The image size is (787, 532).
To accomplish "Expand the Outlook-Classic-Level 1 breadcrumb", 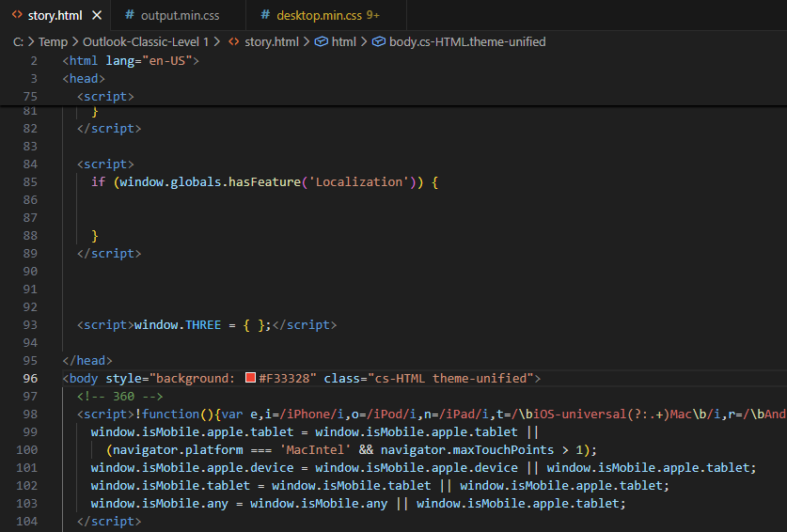I will click(x=145, y=42).
